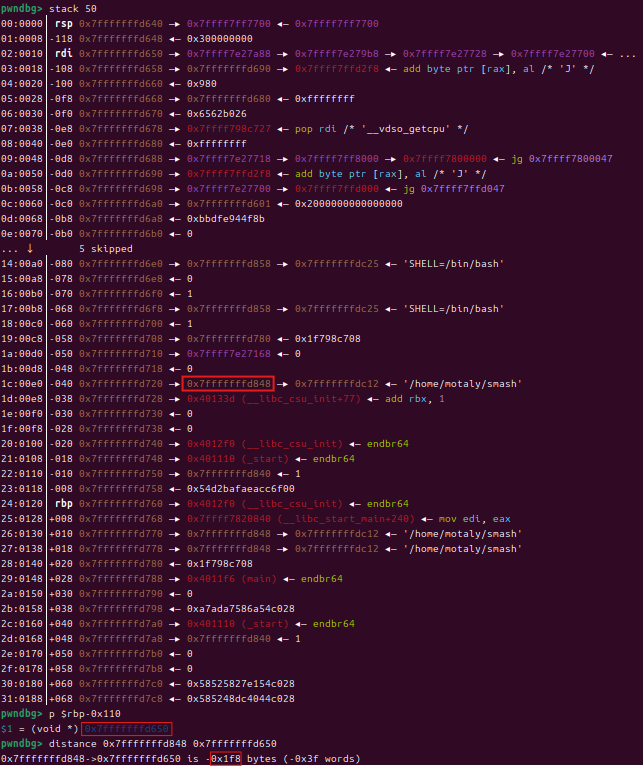Click the down arrow beside skipped rows
This screenshot has width=643, height=767.
click(x=30, y=248)
